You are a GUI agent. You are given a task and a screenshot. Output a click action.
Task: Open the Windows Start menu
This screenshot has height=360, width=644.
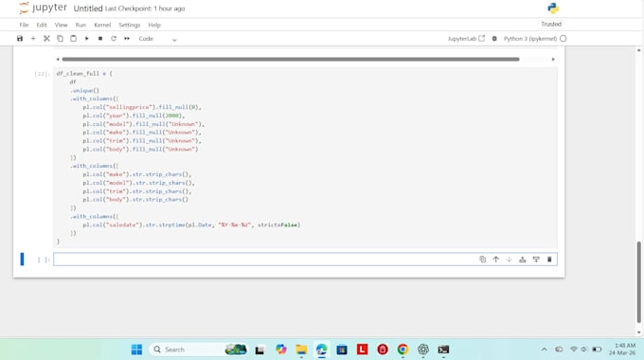[136, 350]
